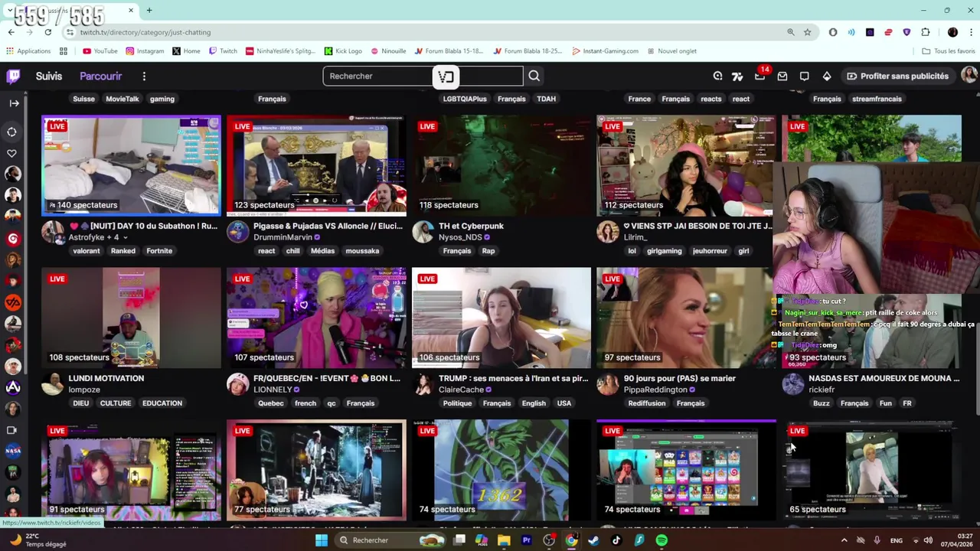Open the Windows Start menu
Image resolution: width=980 pixels, height=551 pixels.
(322, 540)
